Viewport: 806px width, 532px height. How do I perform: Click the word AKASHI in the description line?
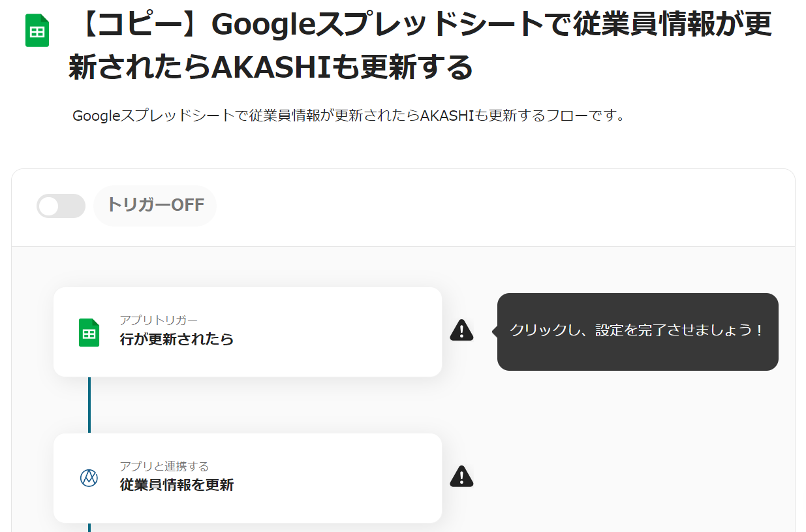pos(446,116)
